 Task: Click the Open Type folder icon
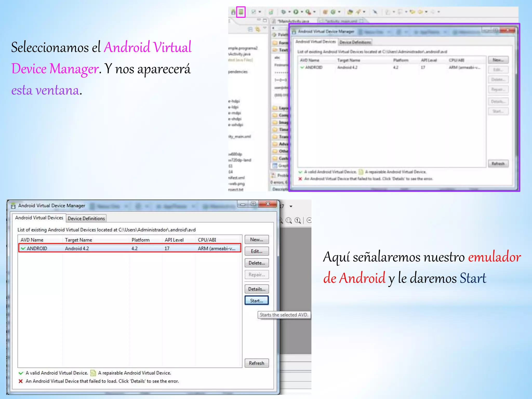pos(350,12)
